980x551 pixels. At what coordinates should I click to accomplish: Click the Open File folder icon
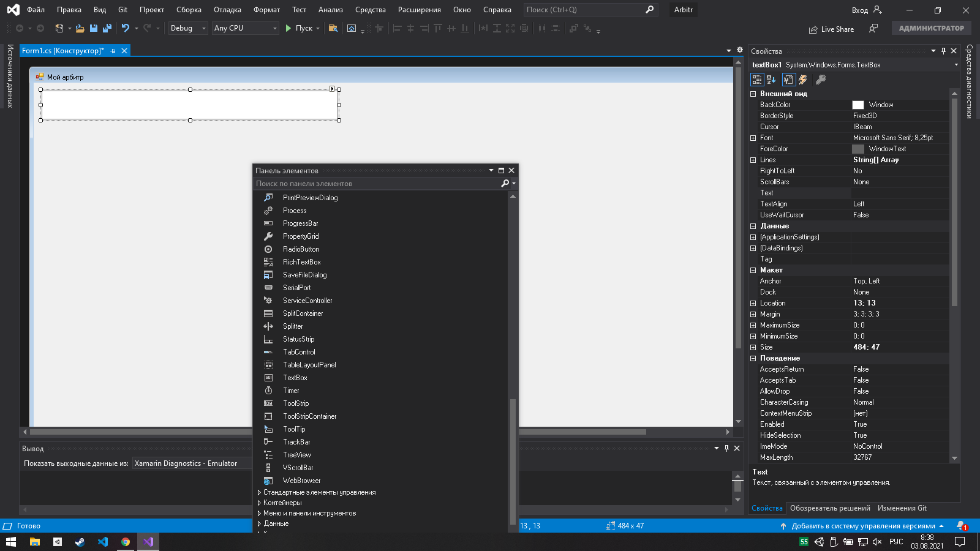80,28
